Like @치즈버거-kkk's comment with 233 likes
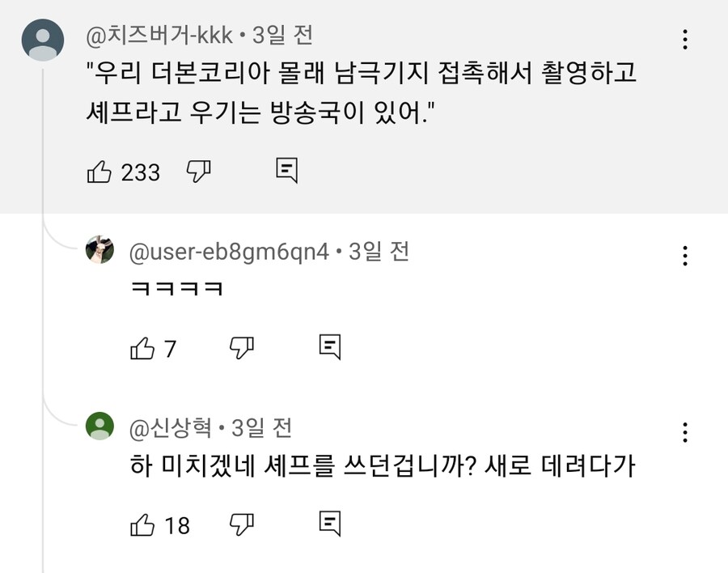Image resolution: width=728 pixels, height=573 pixels. [101, 172]
